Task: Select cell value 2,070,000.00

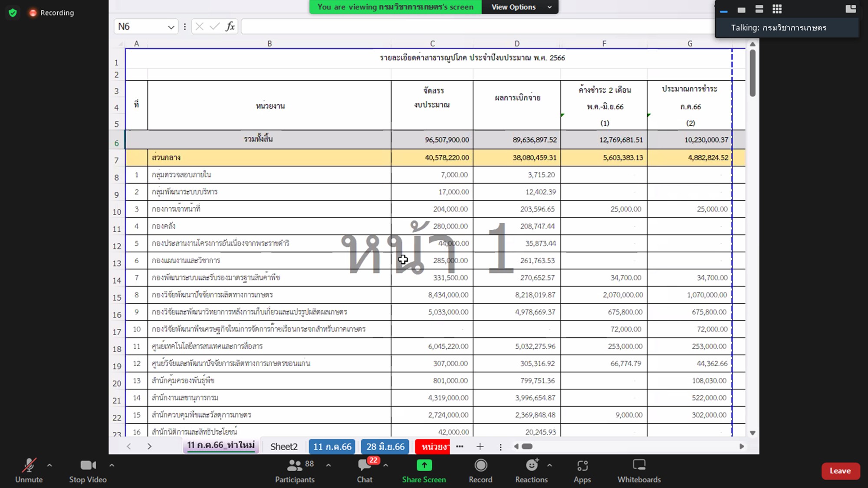Action: 604,295
